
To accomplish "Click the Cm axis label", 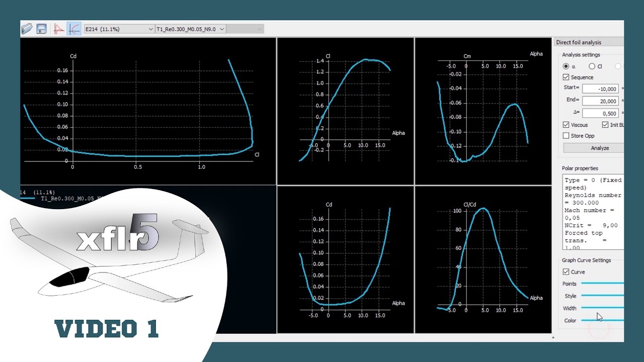I will [467, 56].
